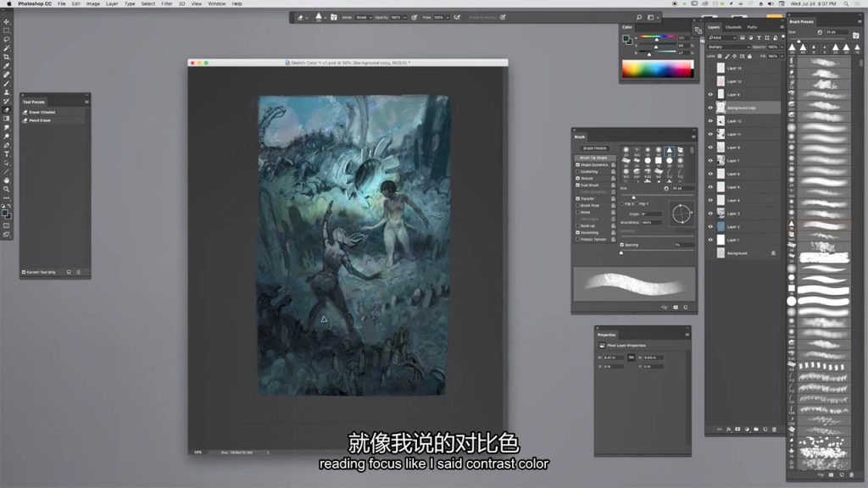Viewport: 868px width, 488px height.
Task: Change screen mode from the toolbar
Action: coord(7,235)
